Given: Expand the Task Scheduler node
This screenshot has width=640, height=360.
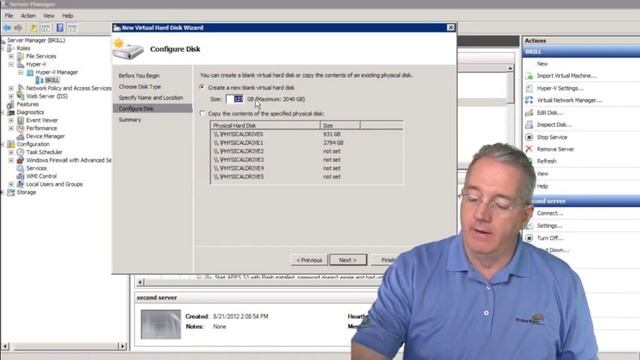Looking at the screenshot, I should (11, 152).
